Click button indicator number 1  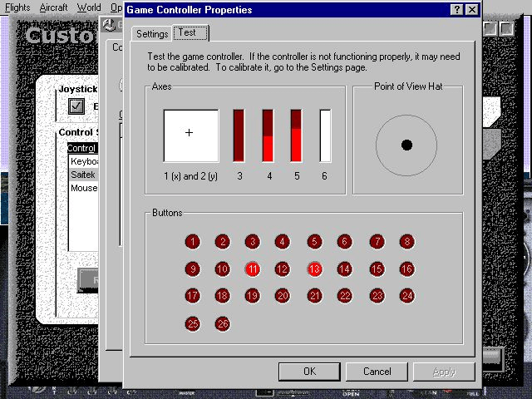tap(193, 242)
